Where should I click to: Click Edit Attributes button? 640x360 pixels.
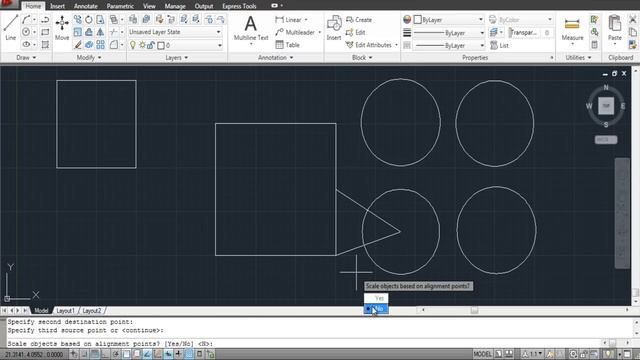[x=369, y=45]
